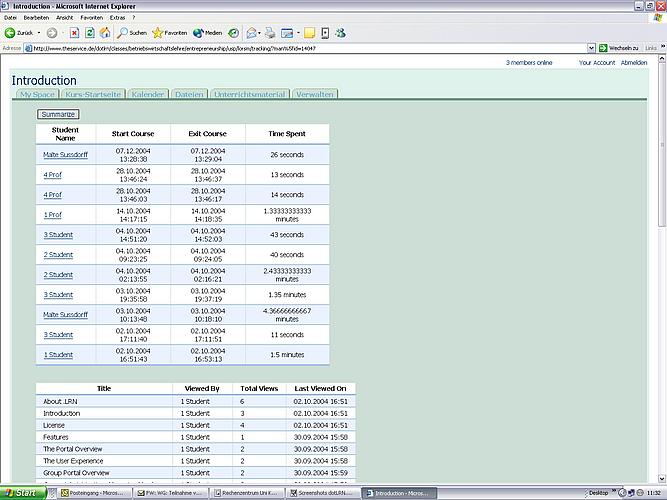The image size is (667, 500).
Task: Print the page with printer icon
Action: point(270,33)
